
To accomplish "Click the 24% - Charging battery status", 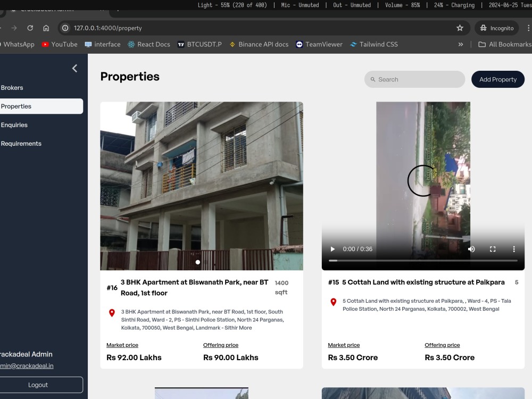I will (x=454, y=5).
